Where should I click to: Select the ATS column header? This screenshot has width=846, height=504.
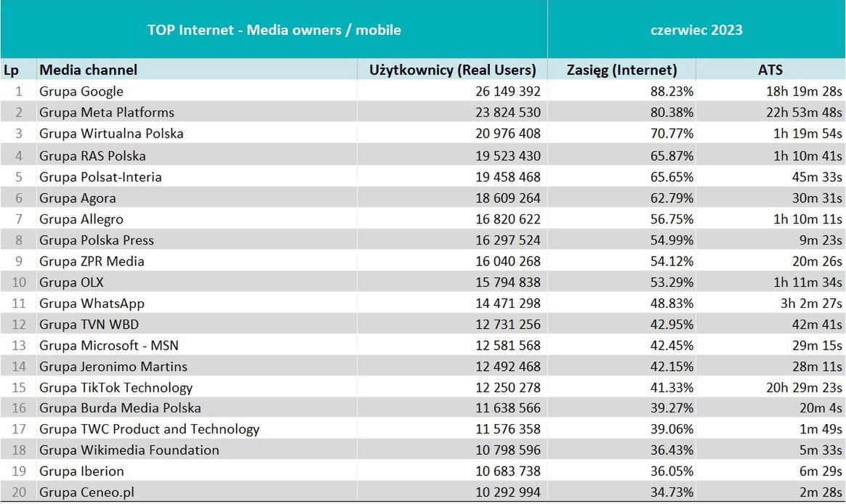pos(770,70)
